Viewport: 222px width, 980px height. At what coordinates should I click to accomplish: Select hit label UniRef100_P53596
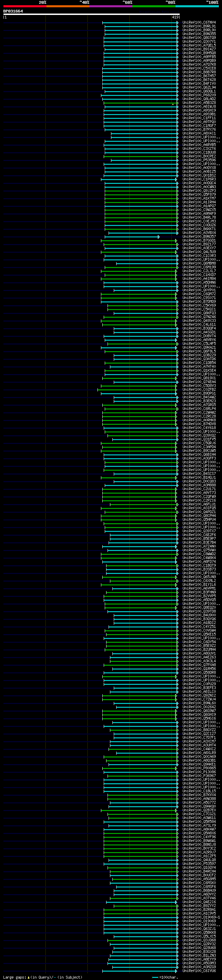pos(199,160)
